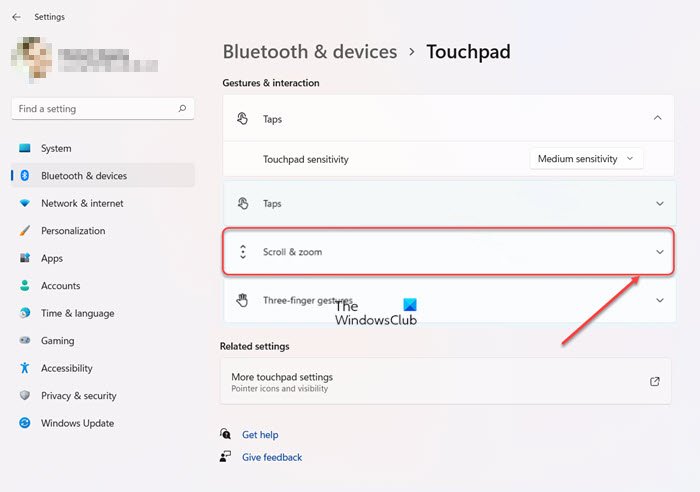Click the Privacy & security shield icon
The width and height of the screenshot is (700, 492).
pyautogui.click(x=25, y=396)
